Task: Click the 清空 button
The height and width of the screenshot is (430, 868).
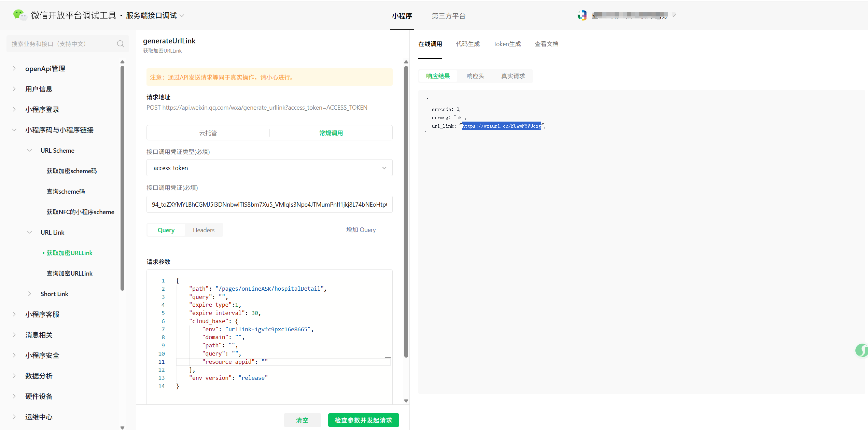Action: coord(302,420)
